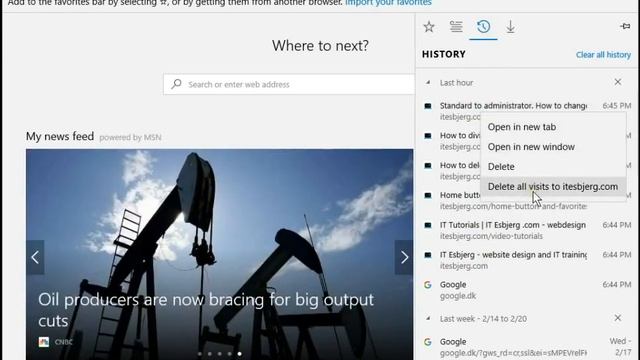Choose Delete from the context menu
The width and height of the screenshot is (640, 360).
[x=553, y=167]
